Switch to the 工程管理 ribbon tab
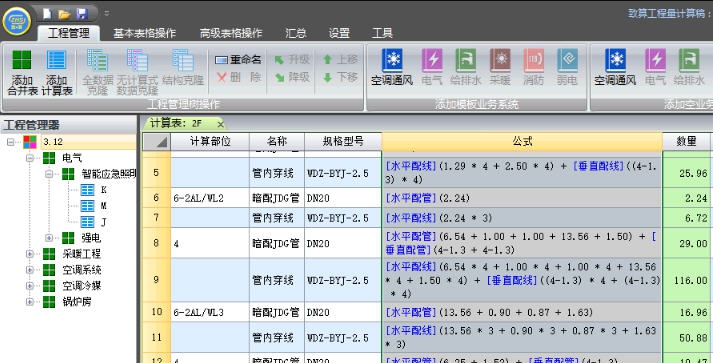The height and width of the screenshot is (363, 713). (69, 33)
